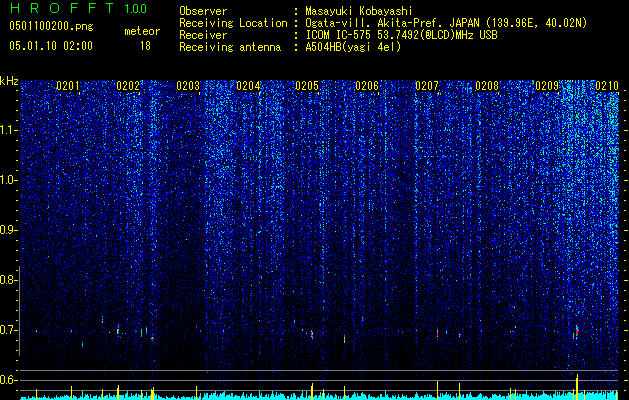Click the Observer field label
This screenshot has height=400, width=629.
(203, 11)
